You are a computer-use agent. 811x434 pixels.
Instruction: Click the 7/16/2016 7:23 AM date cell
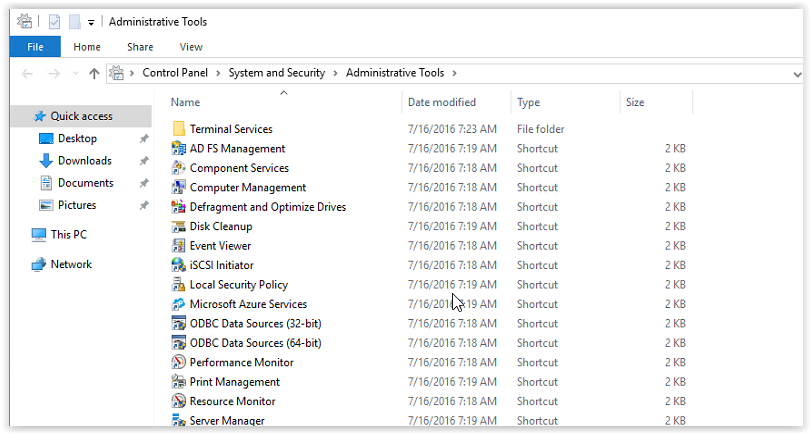pyautogui.click(x=452, y=129)
